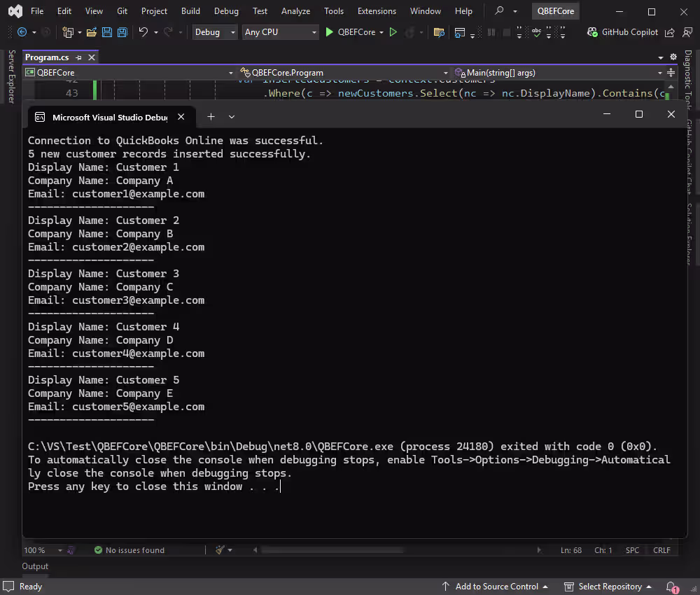
Task: Click the console terminal icon in debug tab
Action: pos(40,117)
